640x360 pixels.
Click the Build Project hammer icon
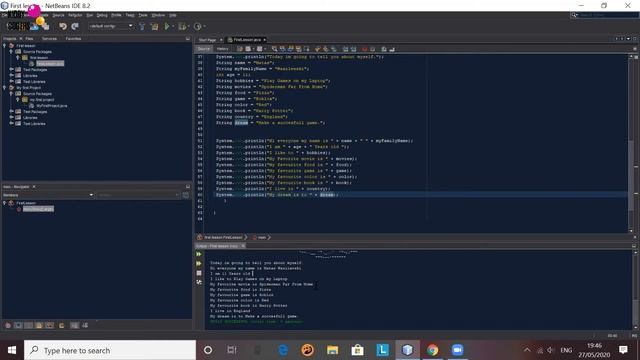click(x=142, y=27)
